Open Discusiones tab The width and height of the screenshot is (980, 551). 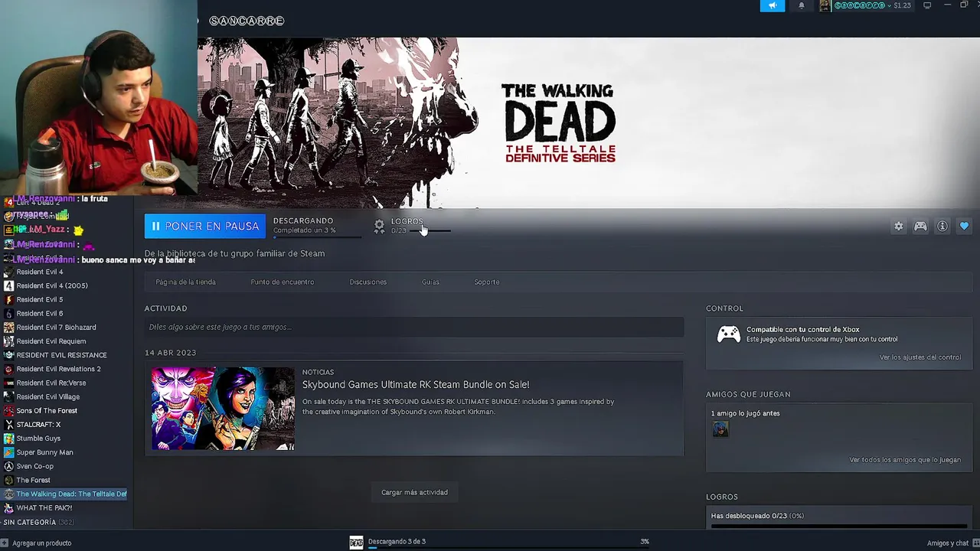[x=367, y=282]
